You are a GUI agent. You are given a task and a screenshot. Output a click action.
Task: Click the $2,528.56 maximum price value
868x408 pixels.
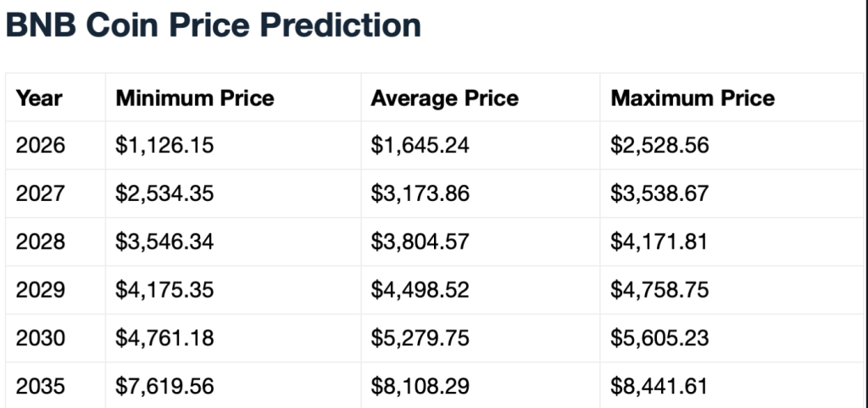tap(659, 146)
